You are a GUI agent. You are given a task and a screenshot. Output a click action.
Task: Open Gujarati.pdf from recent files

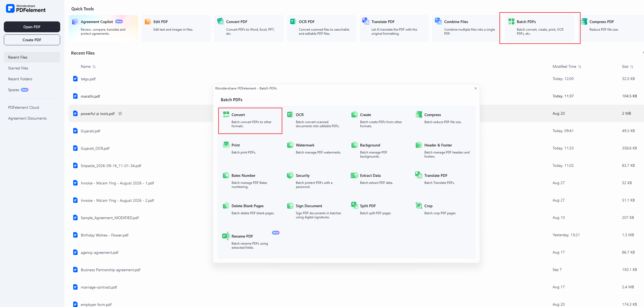(x=91, y=131)
